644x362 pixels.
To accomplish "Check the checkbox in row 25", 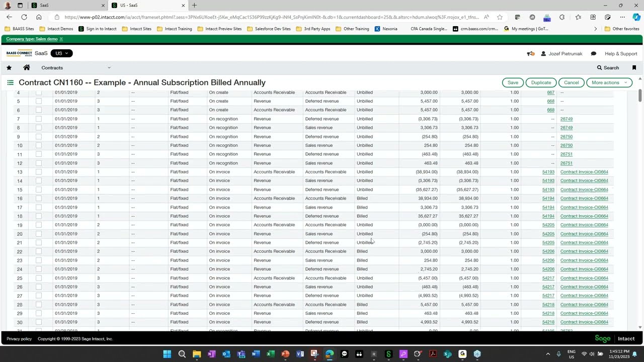I will click(x=39, y=278).
